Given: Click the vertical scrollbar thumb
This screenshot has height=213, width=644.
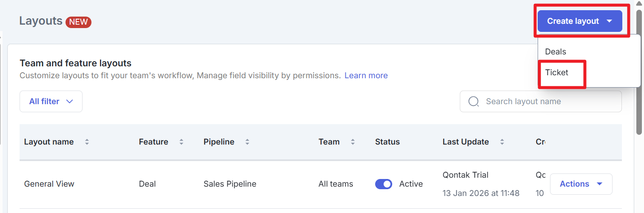Looking at the screenshot, I should [638, 72].
